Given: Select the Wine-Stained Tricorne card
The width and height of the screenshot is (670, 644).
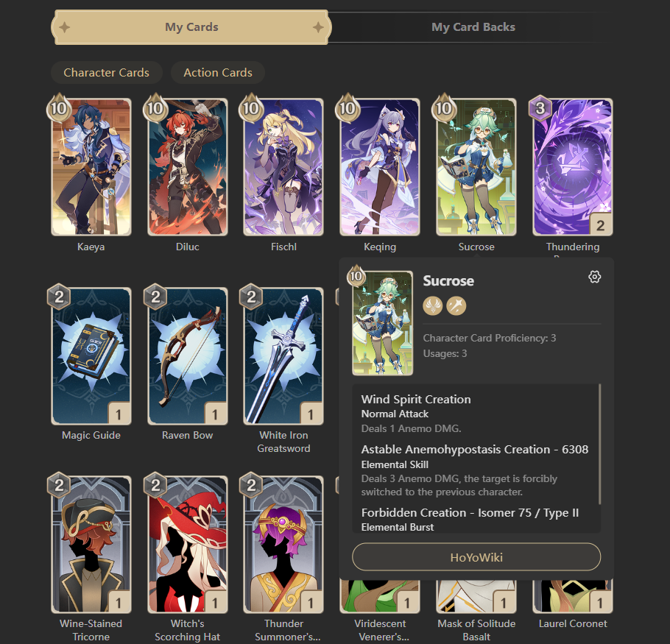Looking at the screenshot, I should 91,545.
